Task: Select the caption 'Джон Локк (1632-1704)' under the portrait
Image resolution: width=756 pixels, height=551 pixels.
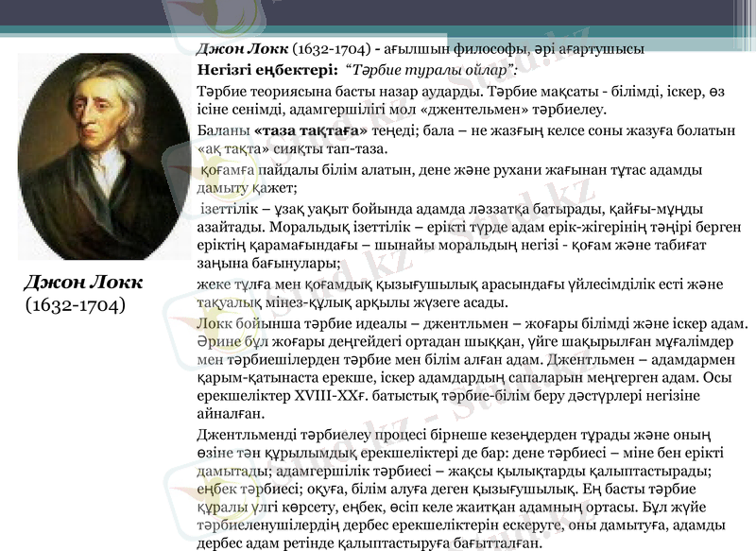Action: point(83,293)
